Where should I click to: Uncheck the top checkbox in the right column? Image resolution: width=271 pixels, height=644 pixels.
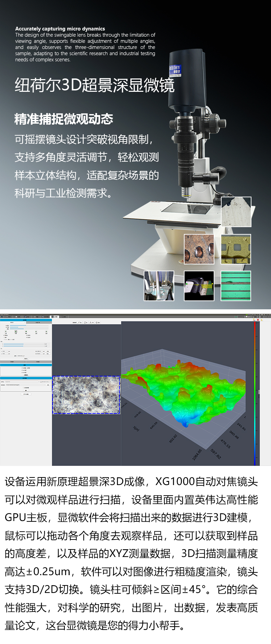click(27, 335)
